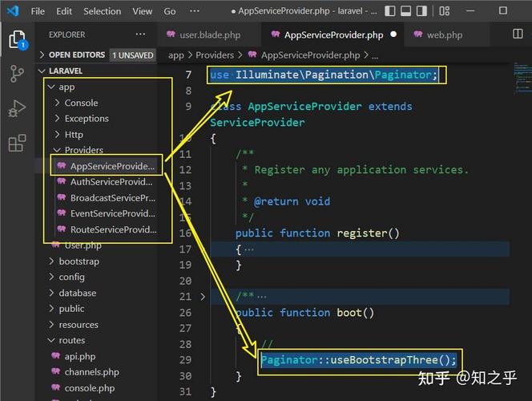Open the Run and Debug view
532x401 pixels.
coord(17,108)
